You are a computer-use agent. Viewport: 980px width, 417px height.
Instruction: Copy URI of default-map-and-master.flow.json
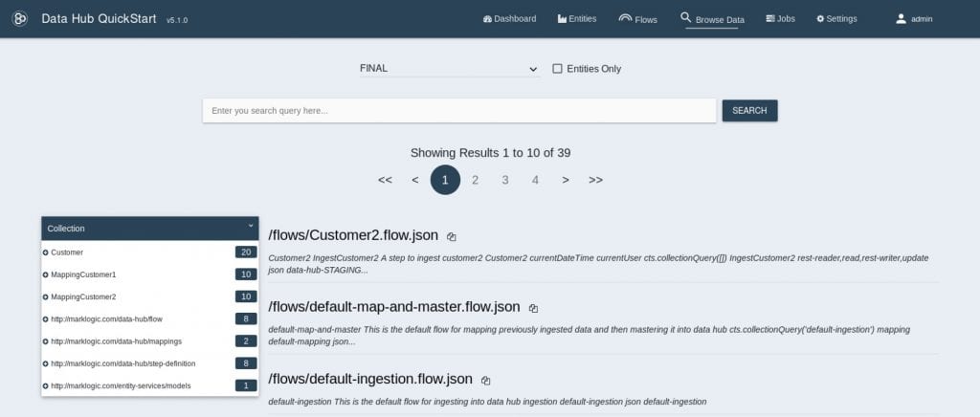534,308
